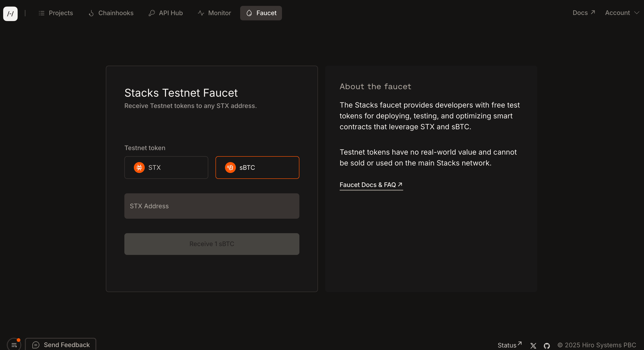Expand the Account dropdown menu
Screen dimensions: 644x350
pos(622,13)
